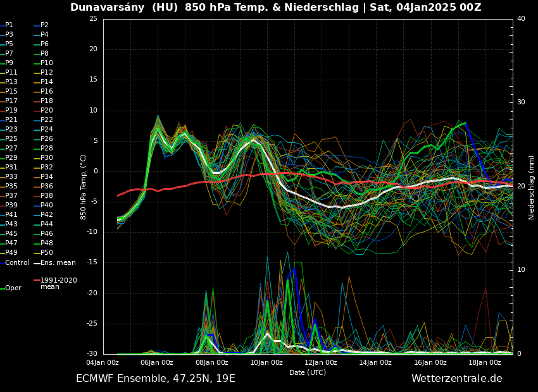Click the 04Jan 00z date tick label

pos(103,363)
